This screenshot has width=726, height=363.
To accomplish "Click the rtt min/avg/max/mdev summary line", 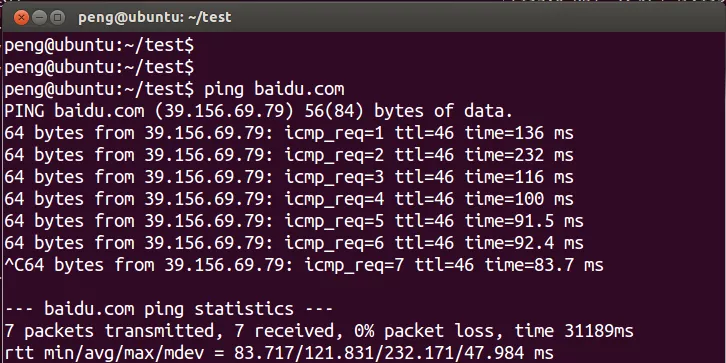I will pos(279,354).
